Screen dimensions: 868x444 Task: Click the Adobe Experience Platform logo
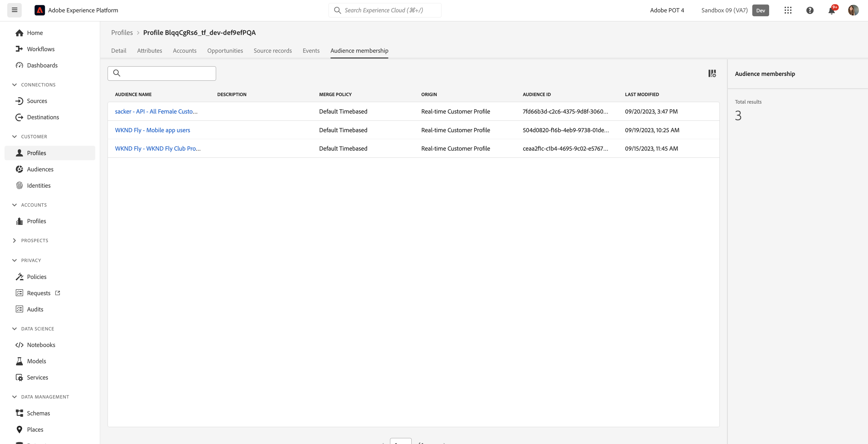(x=39, y=10)
